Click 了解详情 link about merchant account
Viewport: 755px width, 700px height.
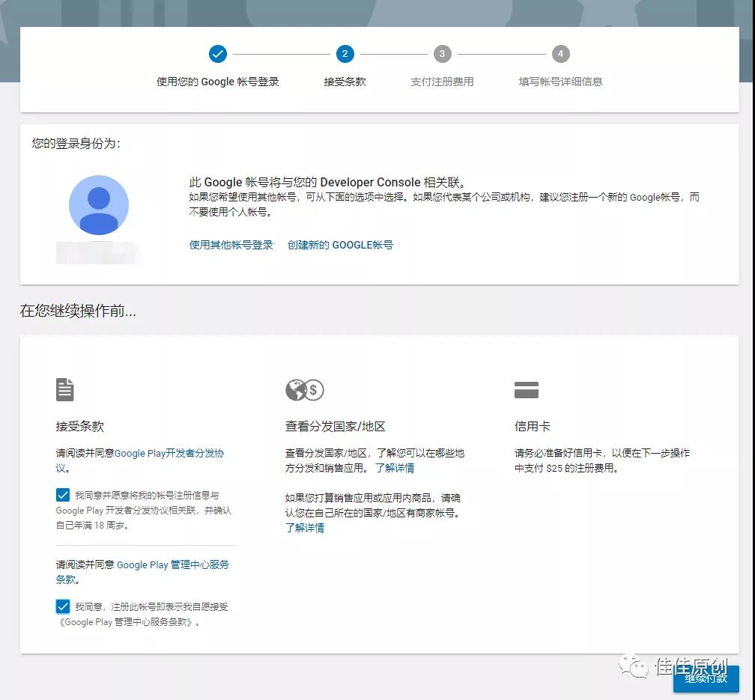point(305,528)
